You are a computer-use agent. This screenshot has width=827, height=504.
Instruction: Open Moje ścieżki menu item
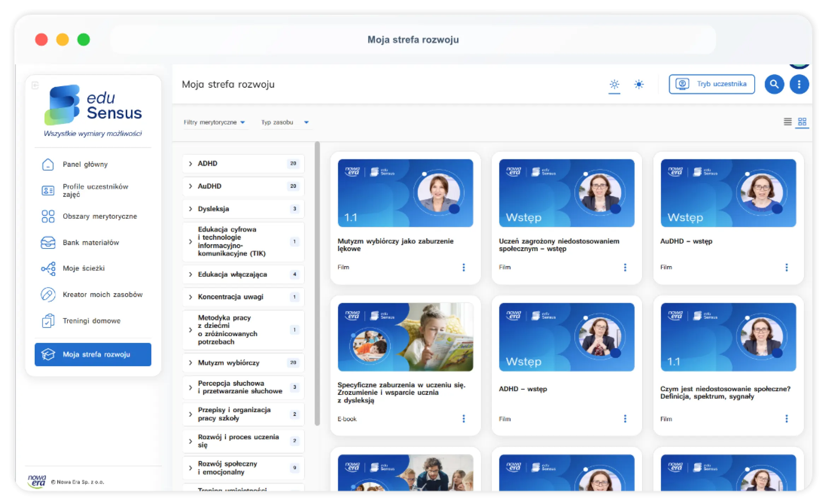[x=84, y=269]
